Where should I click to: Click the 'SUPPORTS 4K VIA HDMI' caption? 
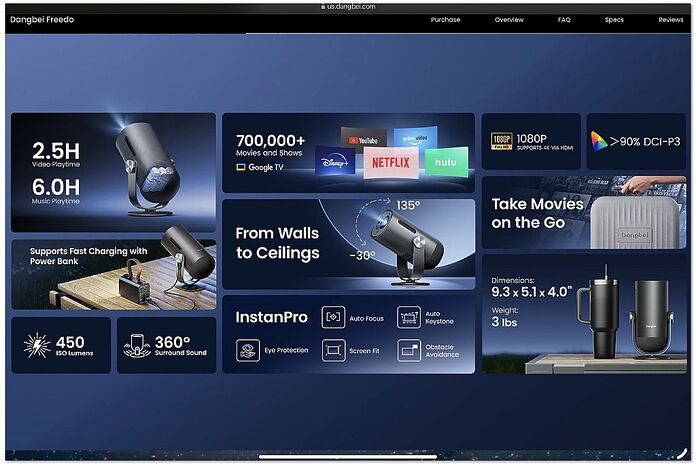pos(545,148)
